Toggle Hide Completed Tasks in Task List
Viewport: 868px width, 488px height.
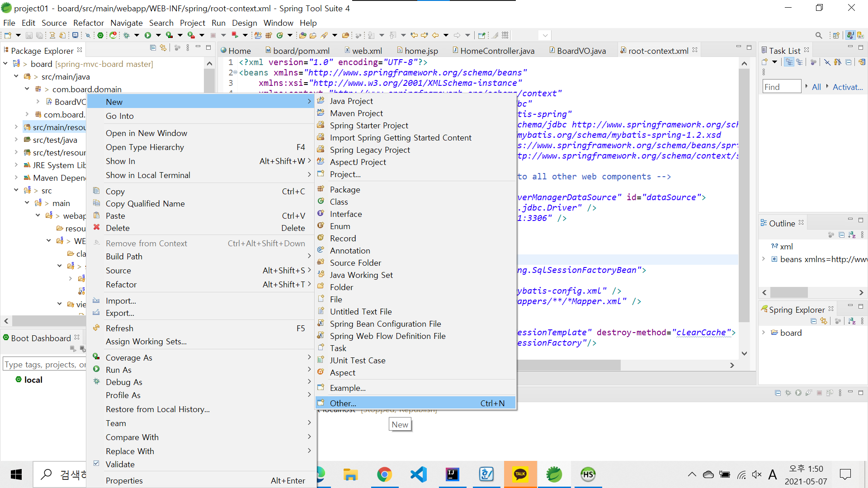[x=827, y=62]
